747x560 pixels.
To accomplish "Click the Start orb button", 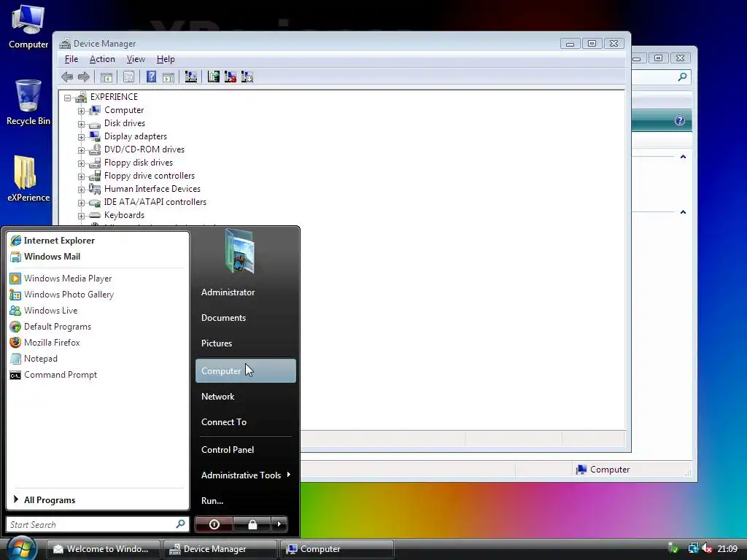I will pos(21,548).
